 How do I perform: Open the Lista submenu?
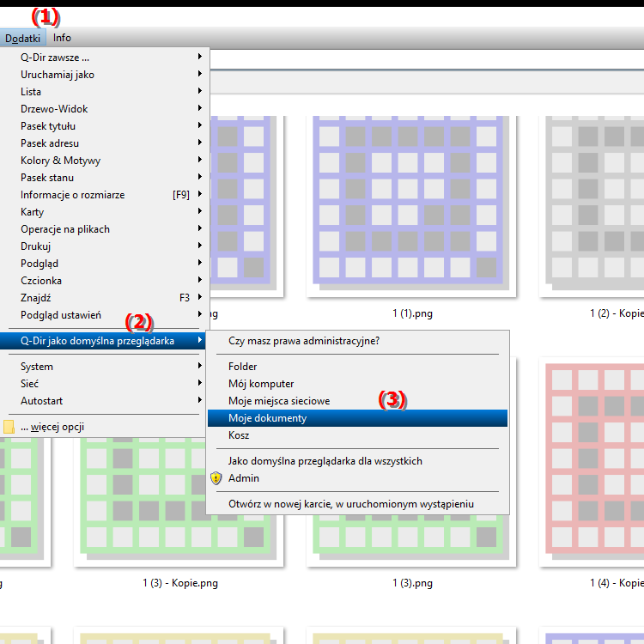[104, 92]
